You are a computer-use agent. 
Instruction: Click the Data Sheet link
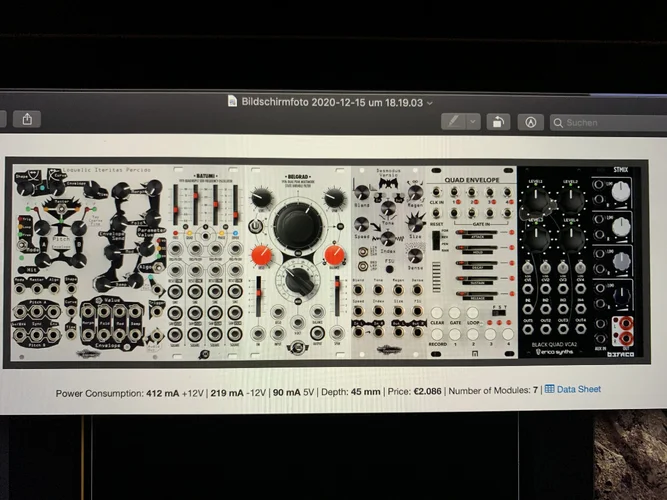tap(579, 389)
